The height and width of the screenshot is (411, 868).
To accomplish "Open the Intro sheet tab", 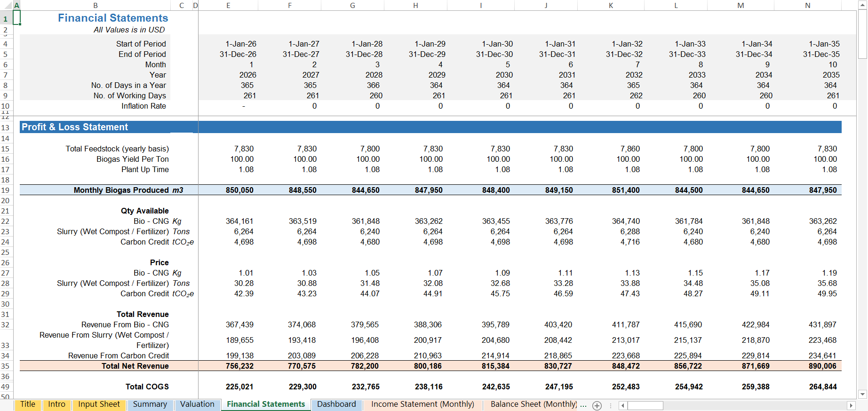I will coord(56,404).
